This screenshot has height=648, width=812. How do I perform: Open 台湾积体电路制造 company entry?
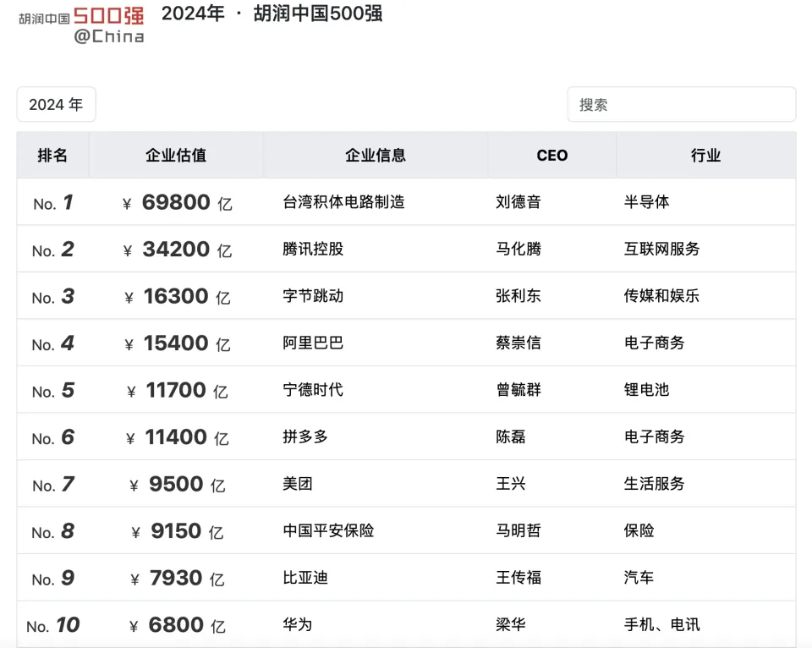coord(344,202)
